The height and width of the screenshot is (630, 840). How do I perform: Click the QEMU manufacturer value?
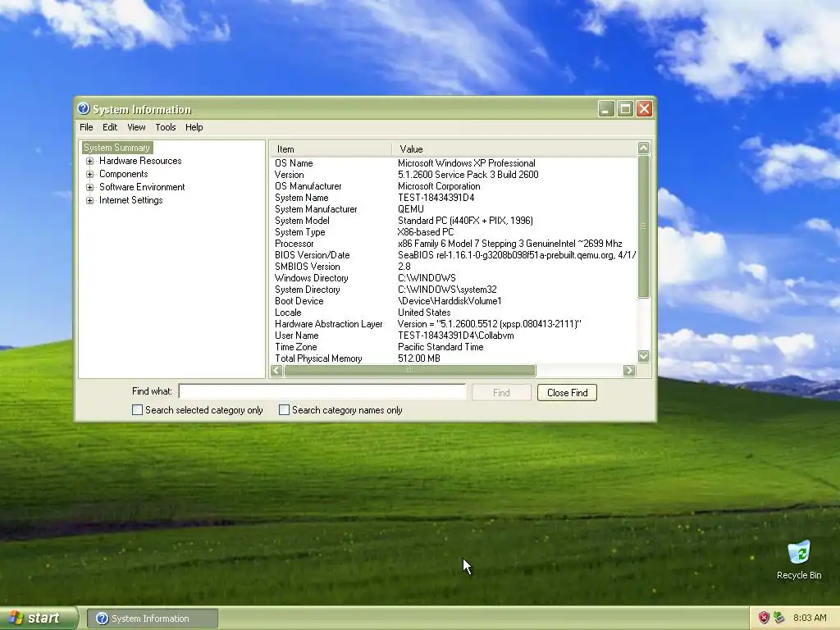coord(410,209)
